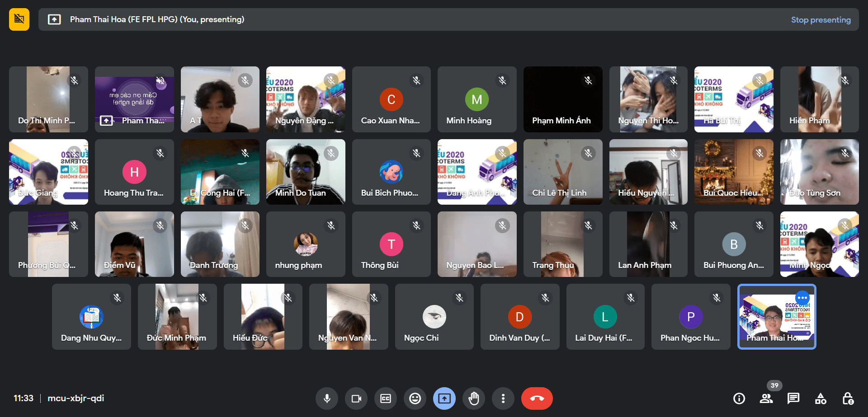Open the activities shapes icon

click(821, 398)
